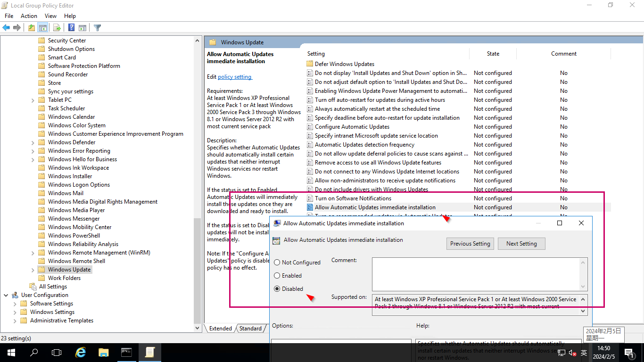644x362 pixels.
Task: Click the Export List toolbar icon
Action: pos(57,28)
